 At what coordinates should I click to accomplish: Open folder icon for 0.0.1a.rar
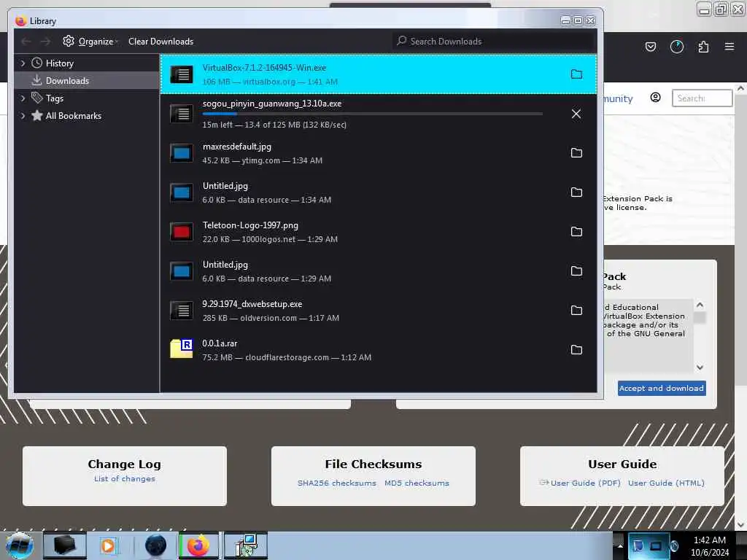[x=576, y=350]
